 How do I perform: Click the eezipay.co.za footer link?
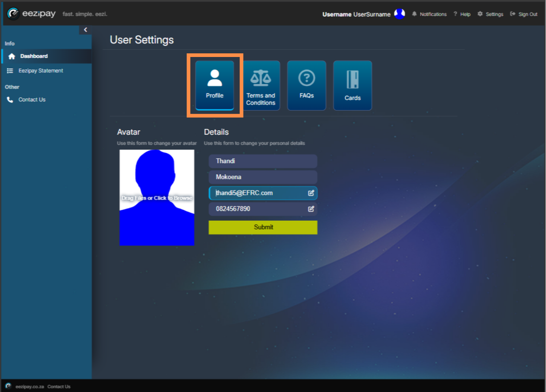click(x=30, y=387)
